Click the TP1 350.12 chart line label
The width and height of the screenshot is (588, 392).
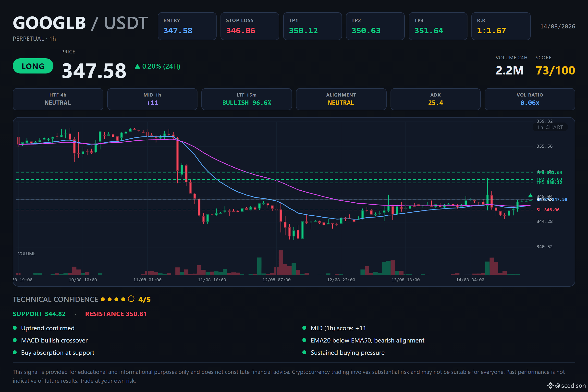click(x=549, y=183)
